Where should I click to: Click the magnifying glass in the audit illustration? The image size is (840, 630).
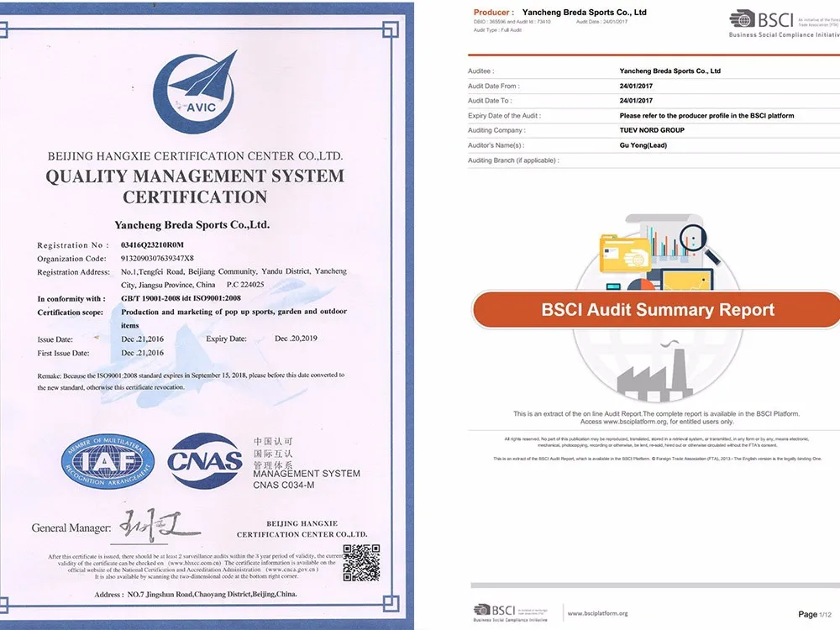tap(699, 243)
